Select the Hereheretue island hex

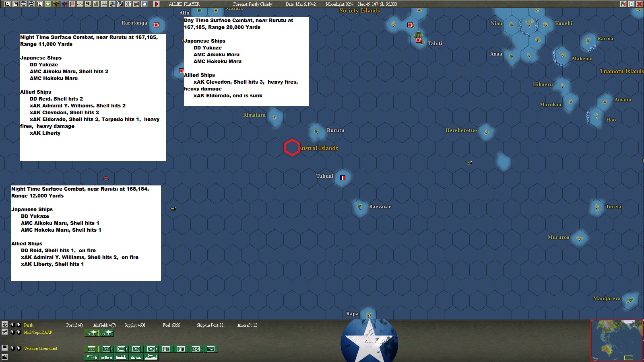[x=486, y=132]
